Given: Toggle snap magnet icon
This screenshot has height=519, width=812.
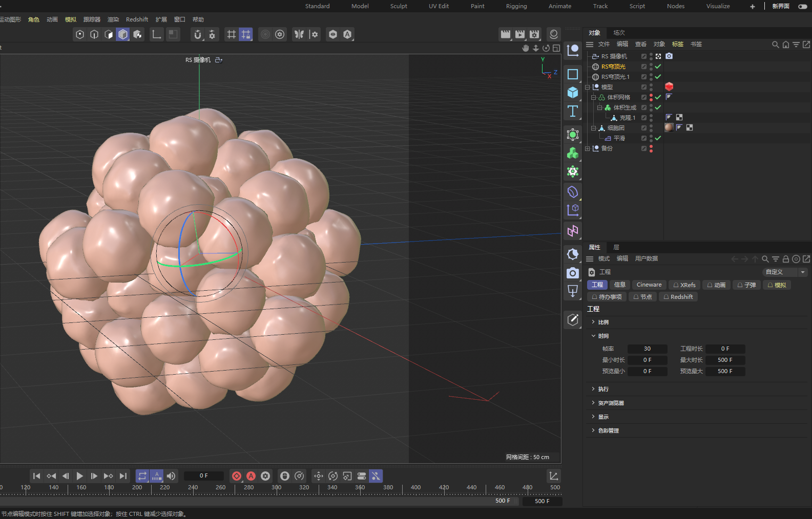Looking at the screenshot, I should click(x=198, y=34).
